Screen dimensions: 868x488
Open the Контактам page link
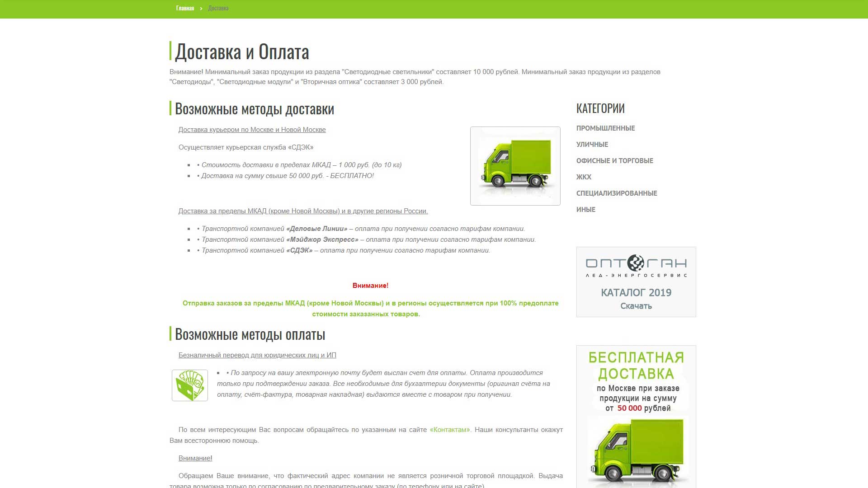point(449,430)
